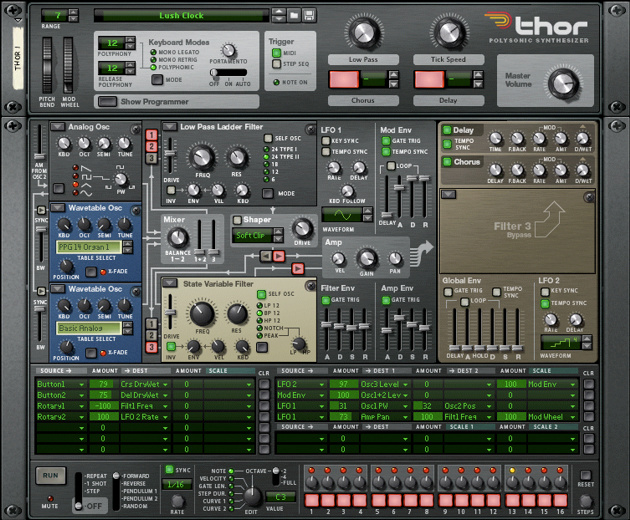
Task: Increase Polyphony value with up arrow
Action: coord(130,39)
